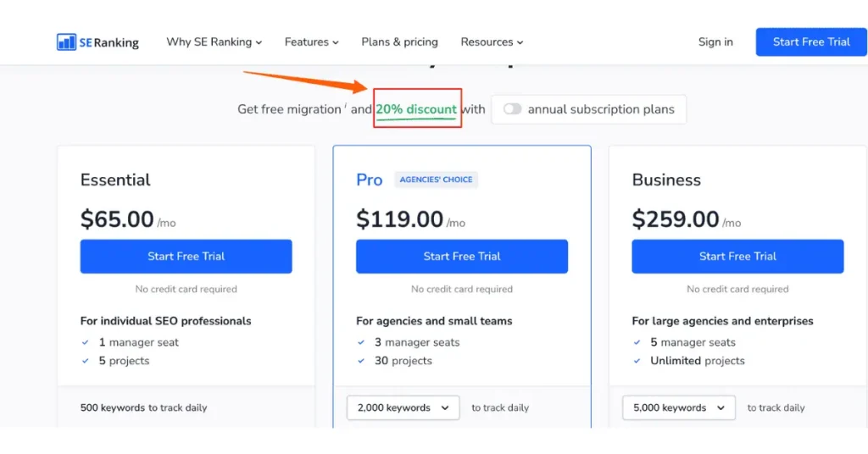Viewport: 868px width, 454px height.
Task: Select the $119.00 Pro price
Action: pyautogui.click(x=399, y=219)
